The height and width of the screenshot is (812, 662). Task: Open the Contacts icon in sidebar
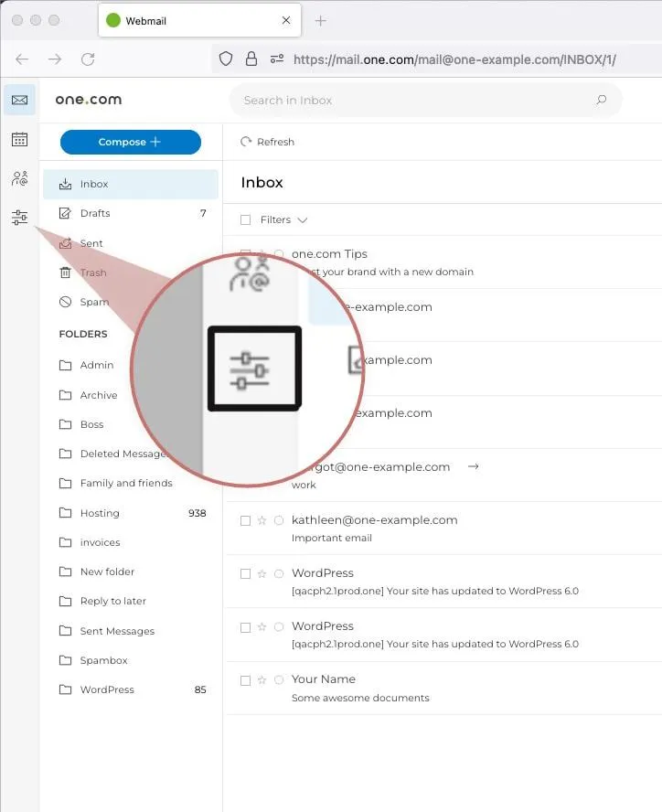(20, 178)
